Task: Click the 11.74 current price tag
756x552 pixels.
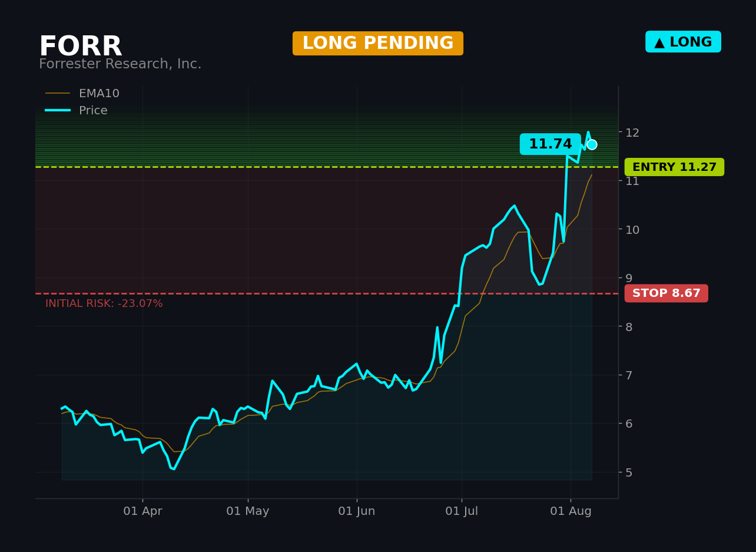Action: click(550, 144)
